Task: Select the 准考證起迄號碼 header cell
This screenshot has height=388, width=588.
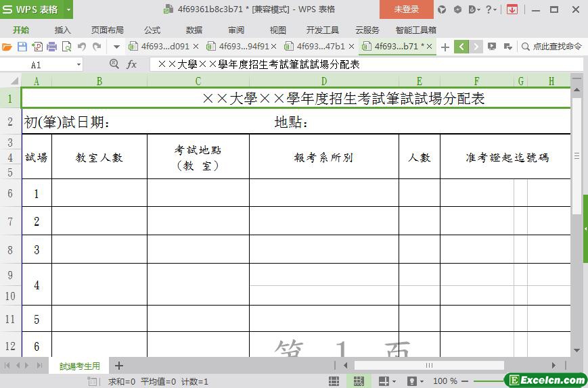Action: pos(505,157)
